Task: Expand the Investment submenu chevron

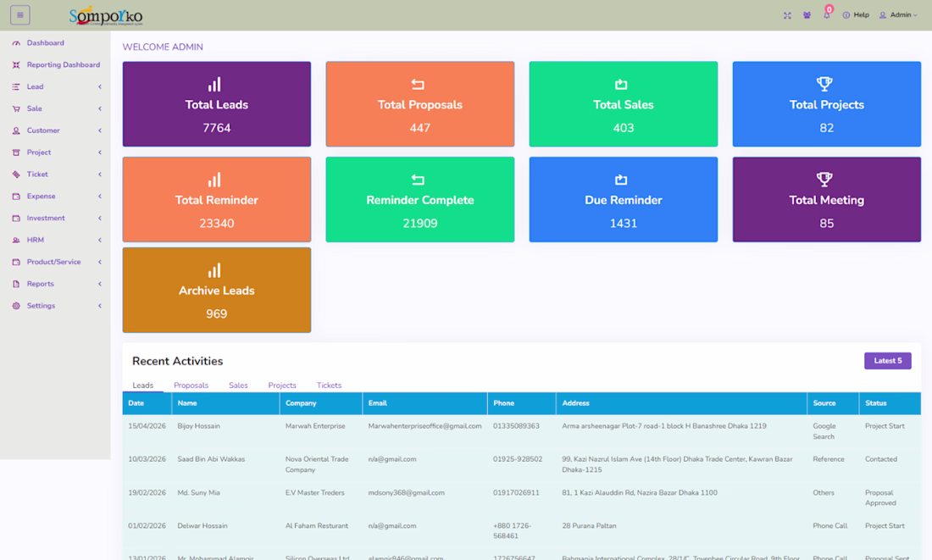Action: [x=100, y=219]
